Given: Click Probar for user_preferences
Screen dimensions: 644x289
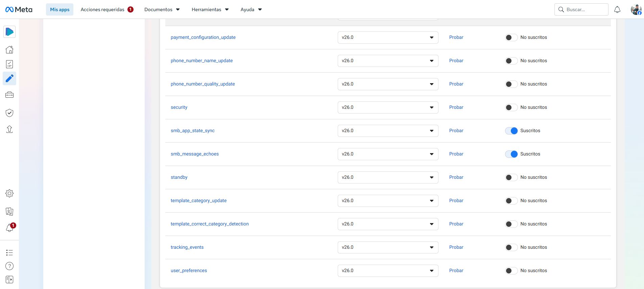Looking at the screenshot, I should click(456, 270).
